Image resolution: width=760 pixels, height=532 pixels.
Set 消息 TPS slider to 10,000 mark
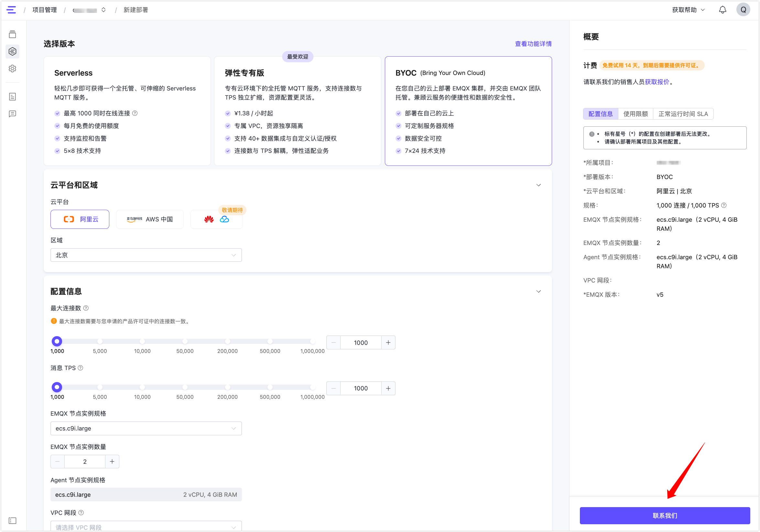[x=142, y=387]
